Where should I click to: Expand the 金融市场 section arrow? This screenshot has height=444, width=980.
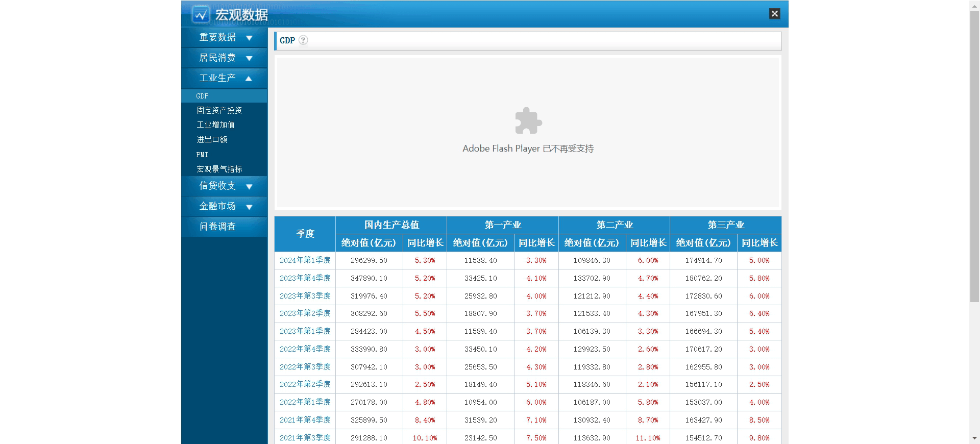pos(249,207)
